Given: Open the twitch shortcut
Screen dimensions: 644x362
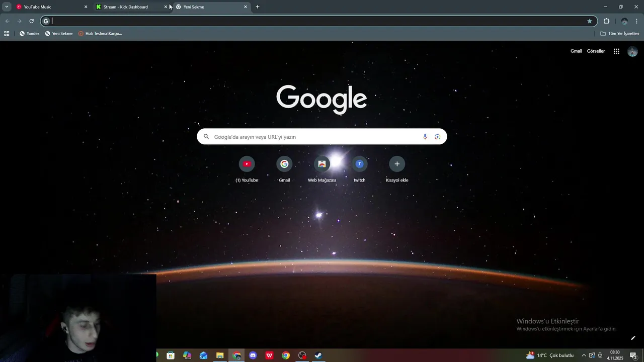Looking at the screenshot, I should point(359,169).
